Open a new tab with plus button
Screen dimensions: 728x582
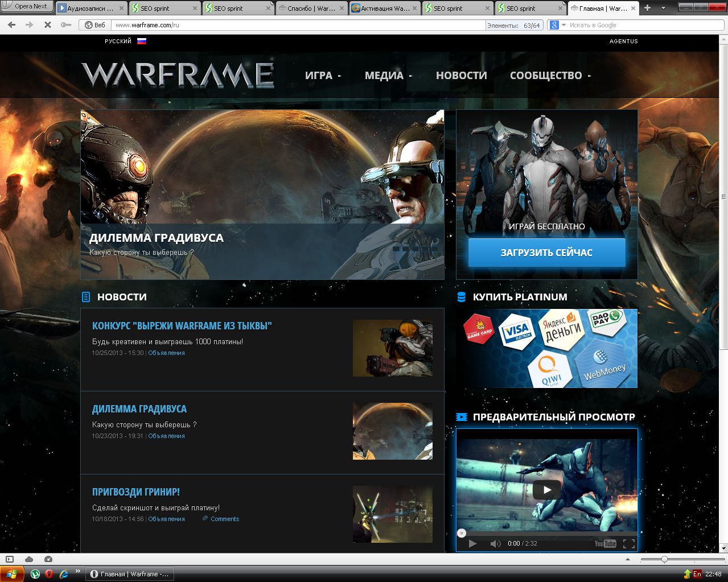[x=647, y=8]
